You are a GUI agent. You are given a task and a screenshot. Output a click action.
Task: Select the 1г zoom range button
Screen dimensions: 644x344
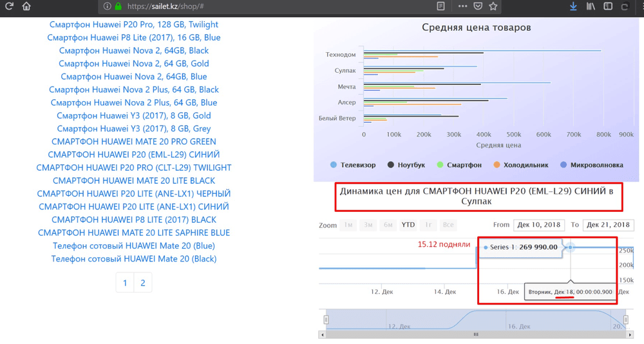pos(428,225)
